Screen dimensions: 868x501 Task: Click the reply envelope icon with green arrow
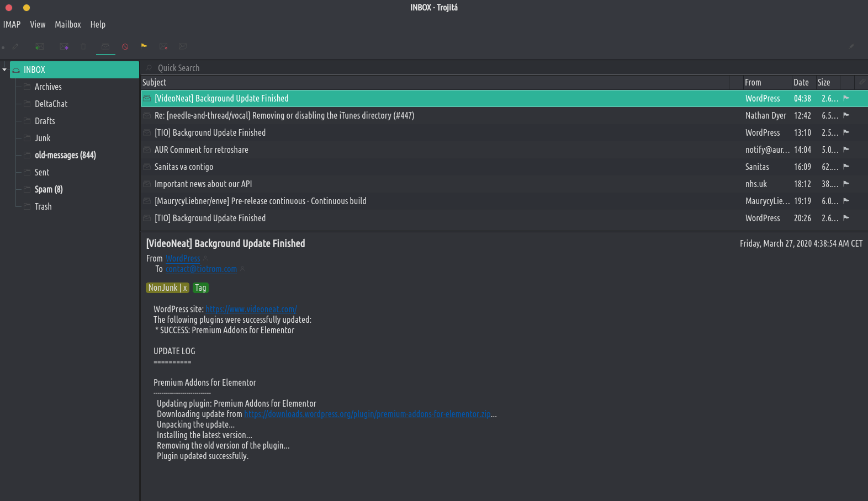(40, 47)
